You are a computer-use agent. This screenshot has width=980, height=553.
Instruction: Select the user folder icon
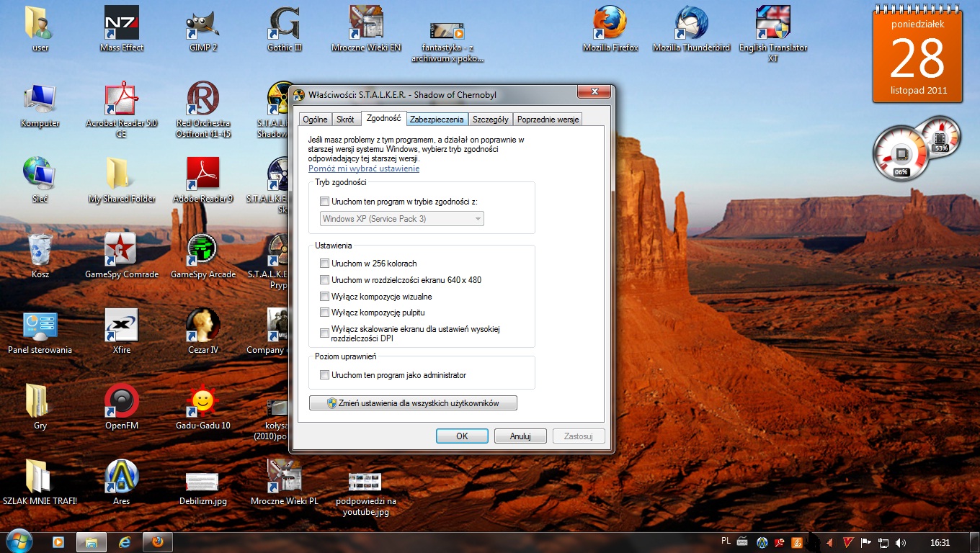(x=40, y=29)
